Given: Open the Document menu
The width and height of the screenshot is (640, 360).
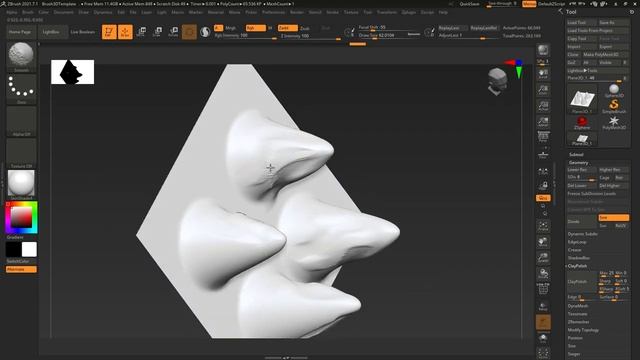Looking at the screenshot, I should (x=64, y=12).
